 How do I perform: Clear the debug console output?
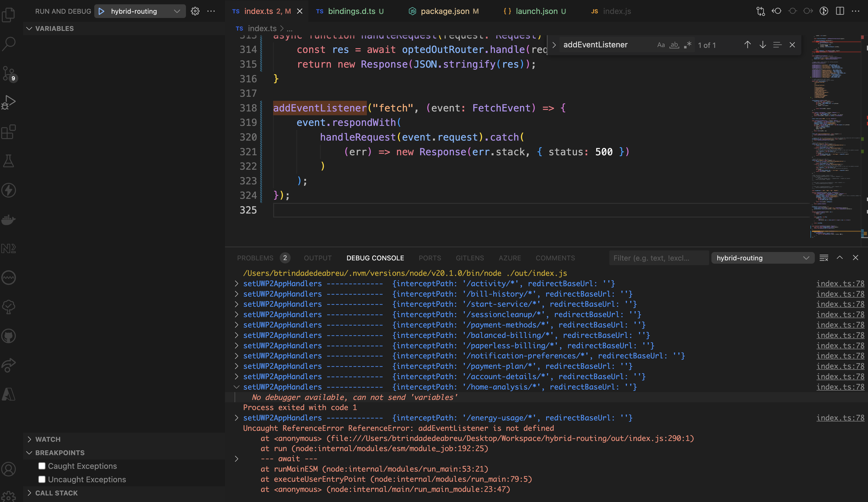824,258
